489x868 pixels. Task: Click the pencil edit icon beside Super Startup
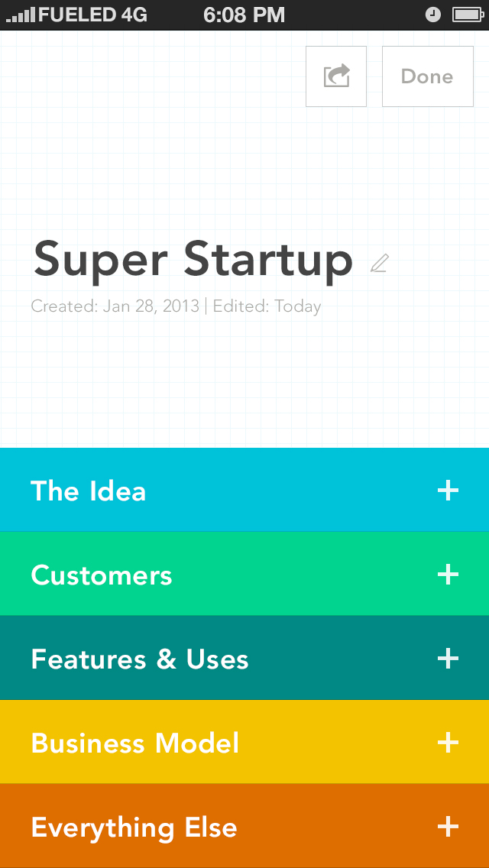[x=379, y=263]
